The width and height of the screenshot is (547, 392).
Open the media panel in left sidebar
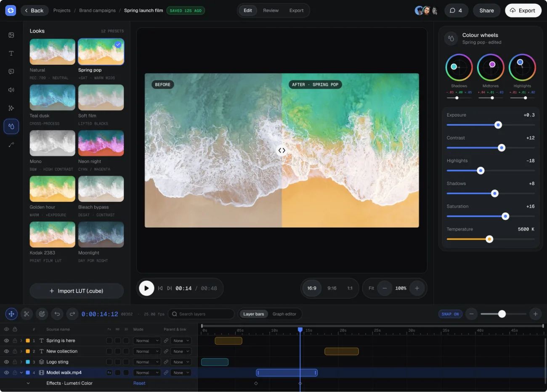click(x=11, y=35)
